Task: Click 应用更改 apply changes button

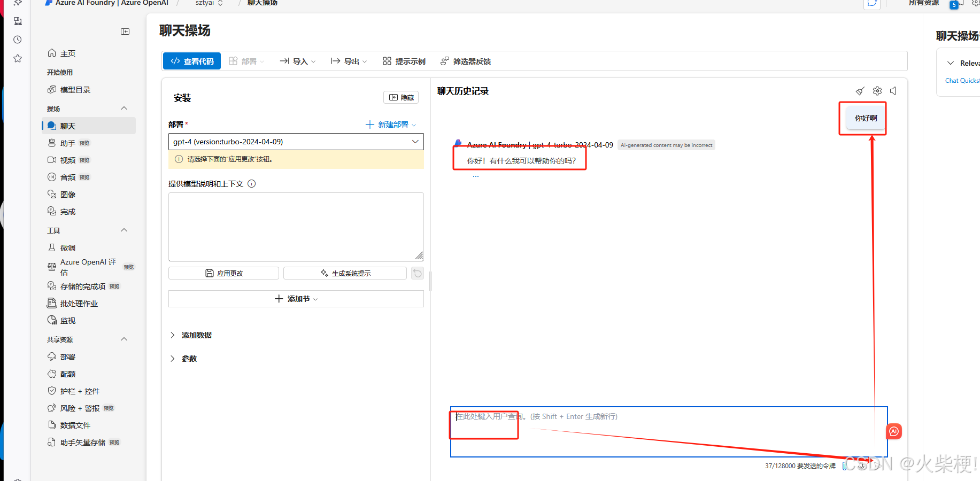Action: click(x=223, y=273)
